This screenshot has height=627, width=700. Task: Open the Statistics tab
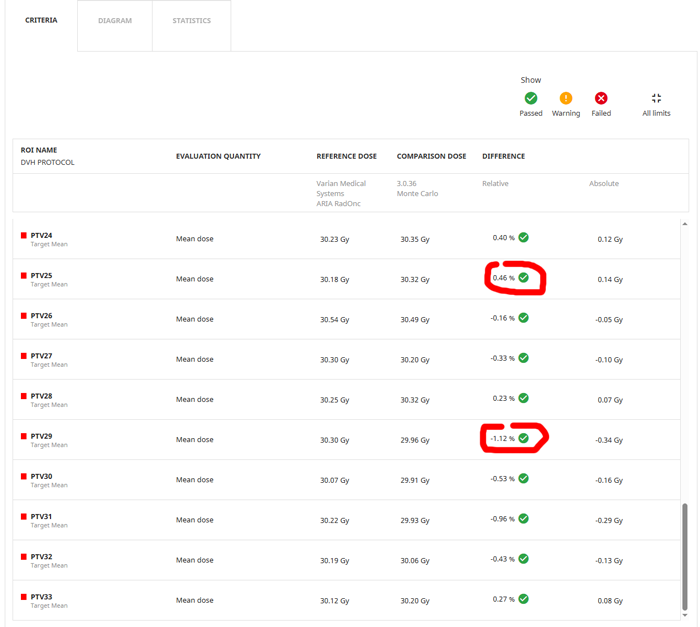[x=192, y=21]
